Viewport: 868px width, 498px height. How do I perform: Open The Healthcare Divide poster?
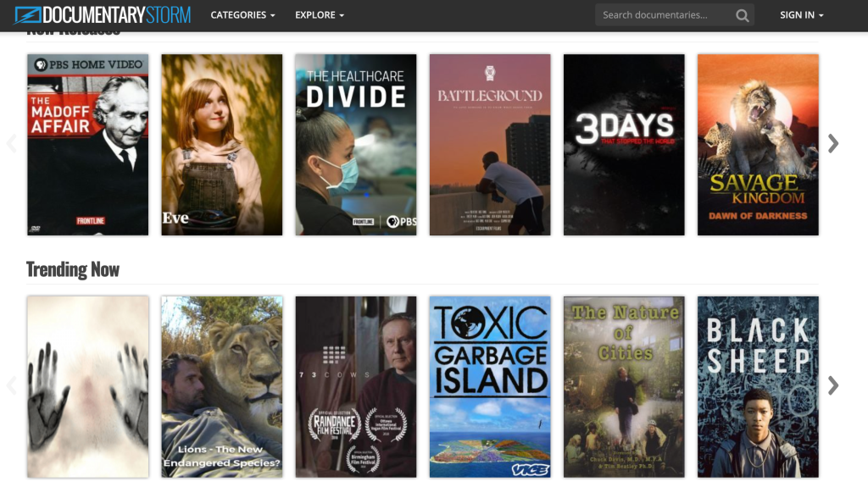[356, 145]
